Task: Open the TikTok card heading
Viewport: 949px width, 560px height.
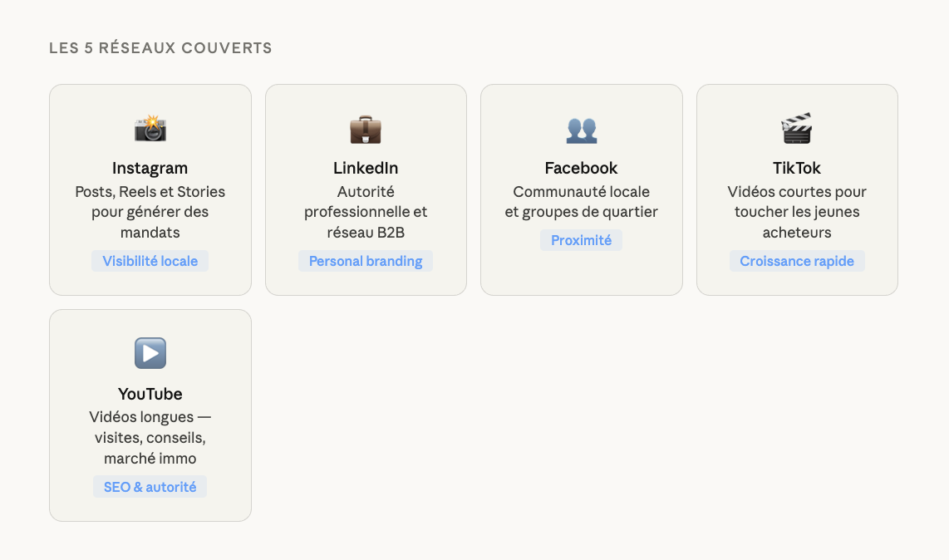Action: tap(797, 168)
